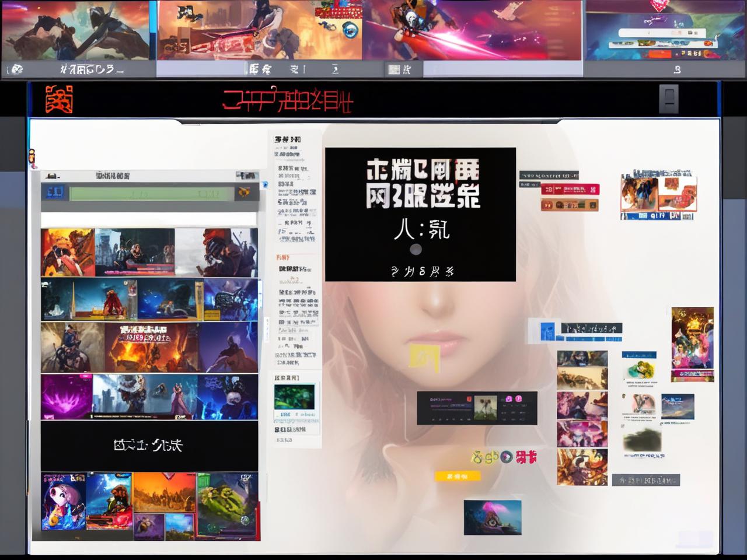Click the gray labeled button at bottom right
The width and height of the screenshot is (747, 560).
645,480
